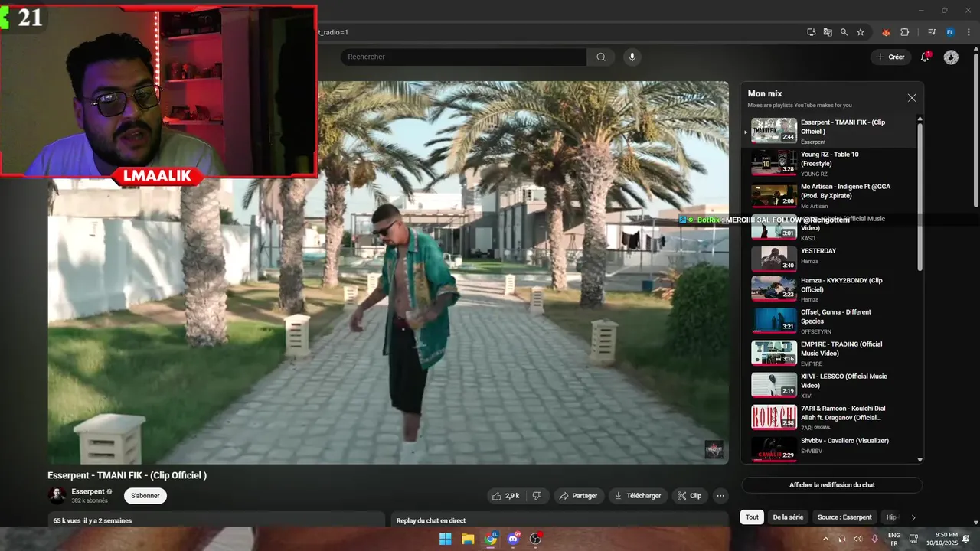The image size is (980, 551).
Task: Click the Télécharger download button
Action: [x=638, y=496]
